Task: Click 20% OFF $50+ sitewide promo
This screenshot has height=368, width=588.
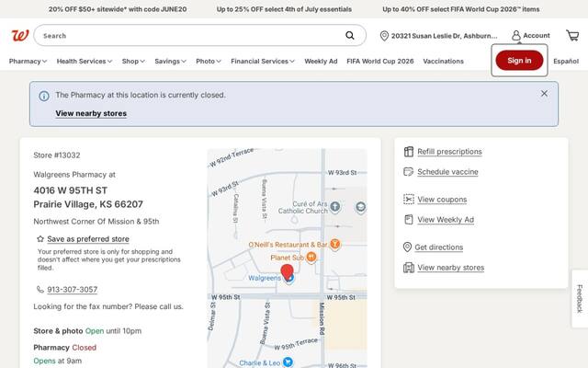Action: 118,9
